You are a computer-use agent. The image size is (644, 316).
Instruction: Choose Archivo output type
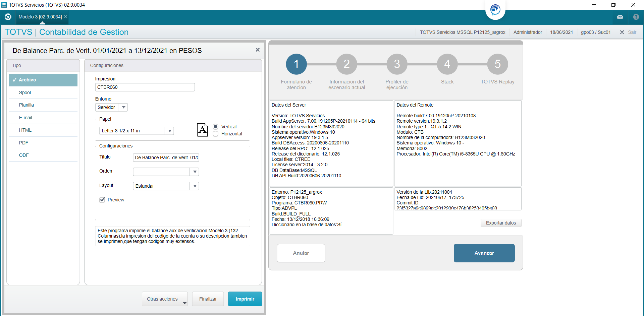(43, 80)
